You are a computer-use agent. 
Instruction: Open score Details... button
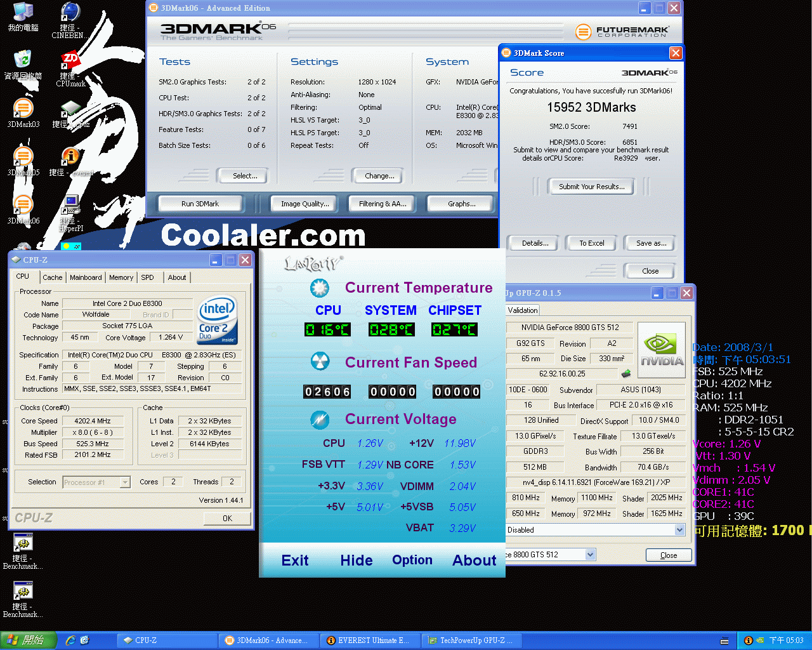click(532, 243)
